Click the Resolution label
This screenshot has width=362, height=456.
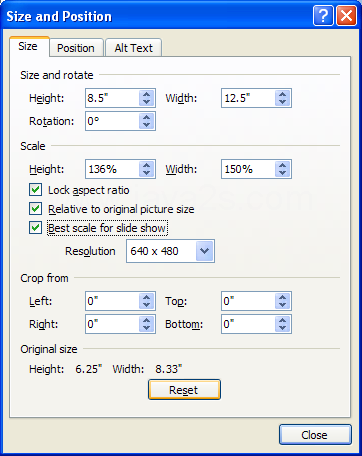pyautogui.click(x=90, y=251)
